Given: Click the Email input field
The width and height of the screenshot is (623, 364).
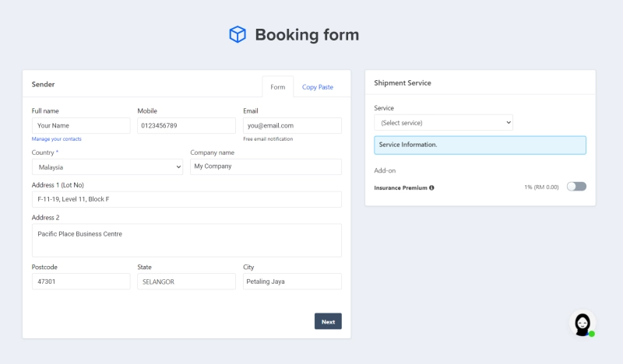Looking at the screenshot, I should click(x=293, y=125).
